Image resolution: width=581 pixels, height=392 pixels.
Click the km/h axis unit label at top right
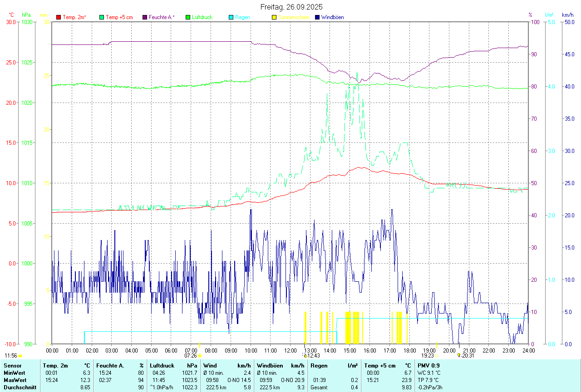click(567, 15)
